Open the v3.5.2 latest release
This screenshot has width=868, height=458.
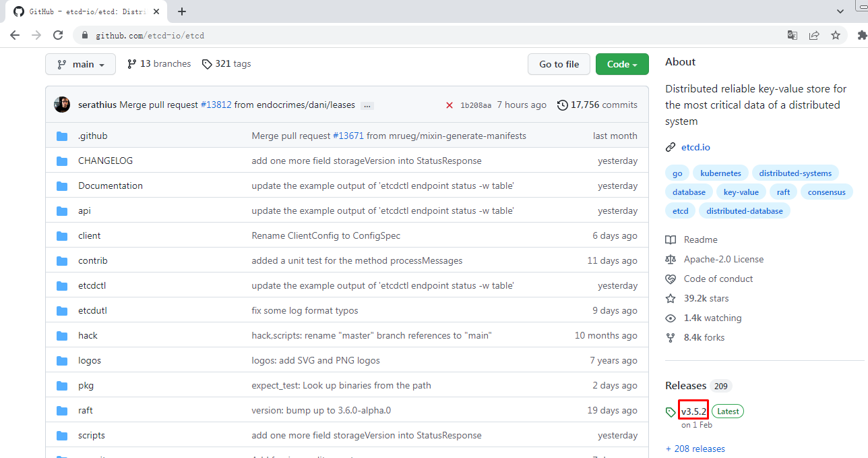pos(693,411)
